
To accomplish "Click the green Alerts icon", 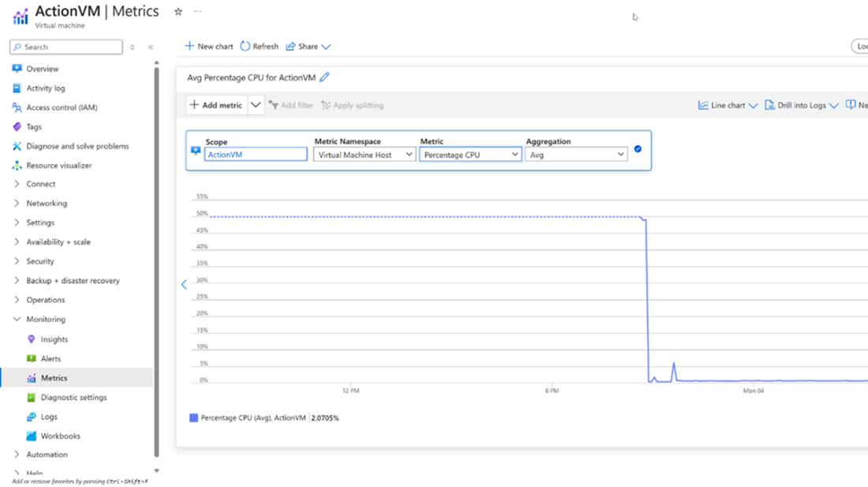I will click(x=31, y=358).
